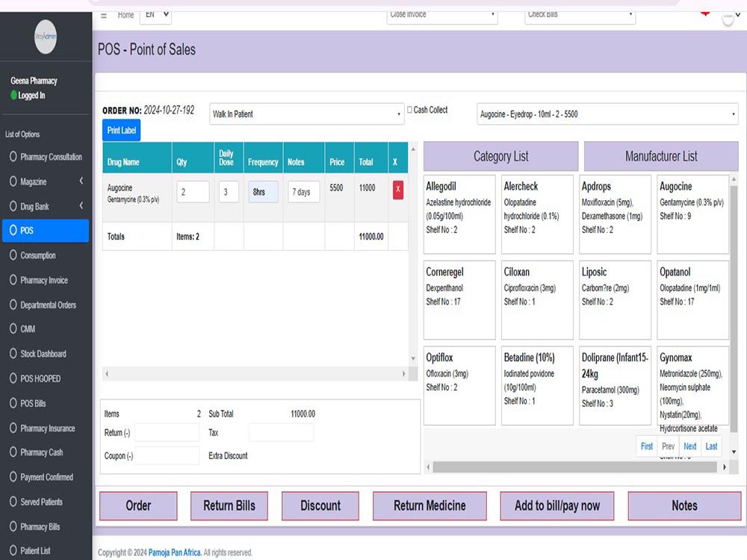
Task: Go to Prev page of drugs
Action: [x=669, y=447]
